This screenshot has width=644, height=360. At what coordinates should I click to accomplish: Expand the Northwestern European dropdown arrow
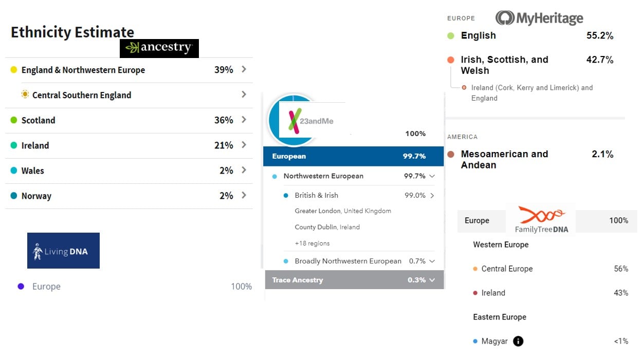pos(432,176)
